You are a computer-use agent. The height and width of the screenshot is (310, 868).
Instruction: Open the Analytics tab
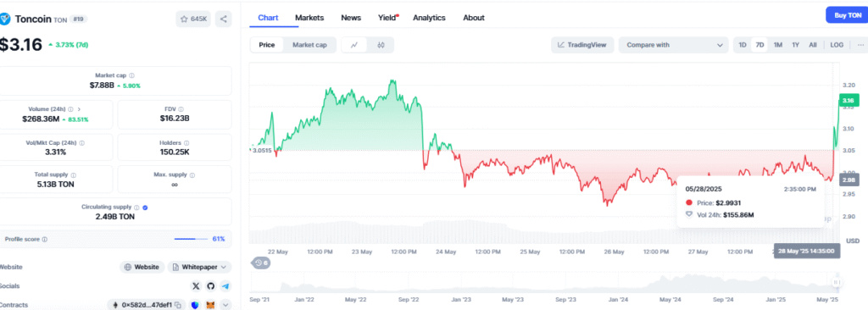click(429, 18)
